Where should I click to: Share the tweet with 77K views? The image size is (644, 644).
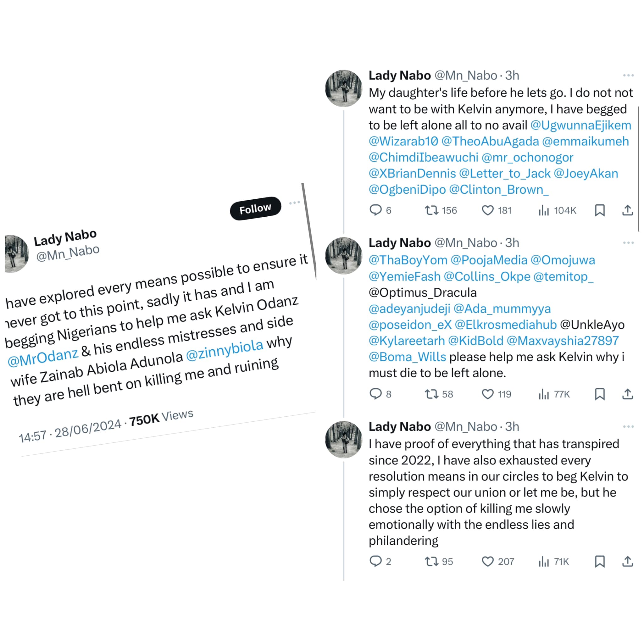click(627, 394)
